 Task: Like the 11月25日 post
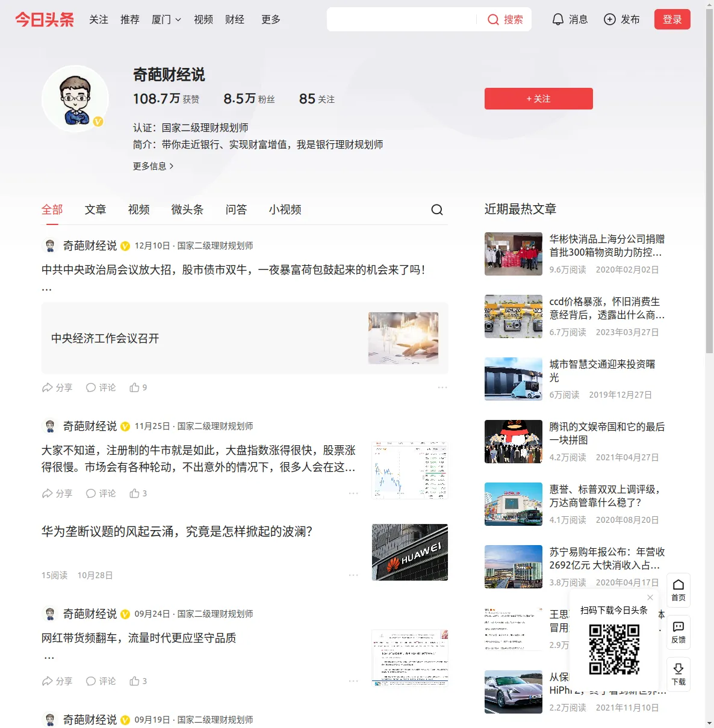point(138,493)
